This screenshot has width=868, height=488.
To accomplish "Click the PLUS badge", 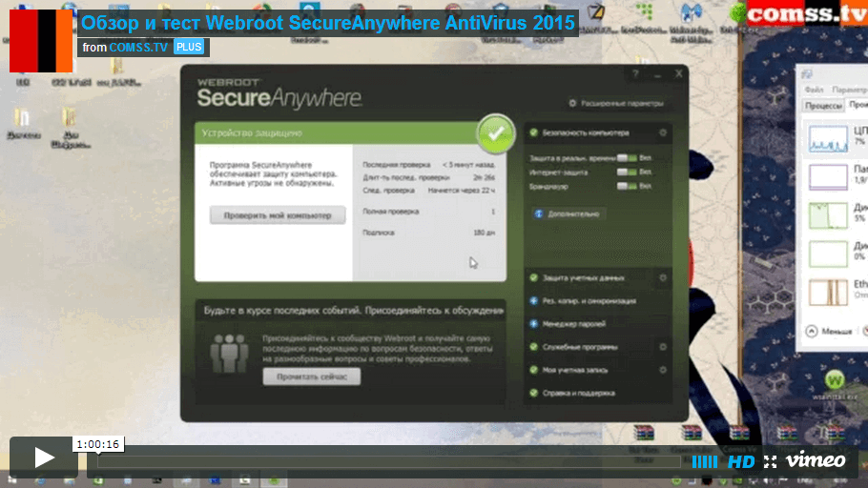I will pyautogui.click(x=189, y=47).
